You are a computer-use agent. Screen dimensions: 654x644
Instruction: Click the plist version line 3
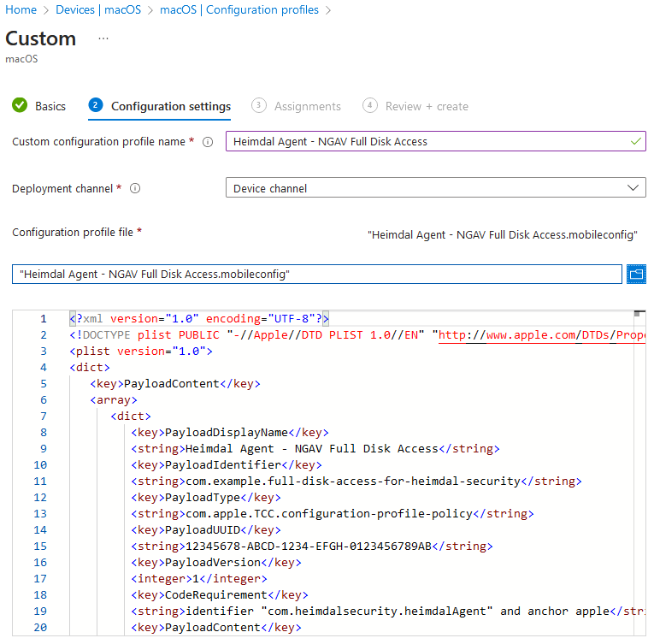point(141,352)
